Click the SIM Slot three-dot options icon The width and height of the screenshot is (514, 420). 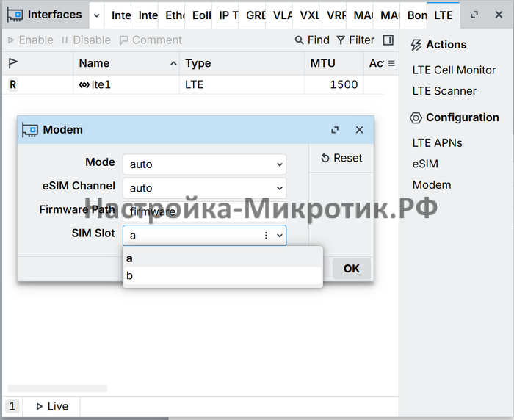click(266, 236)
